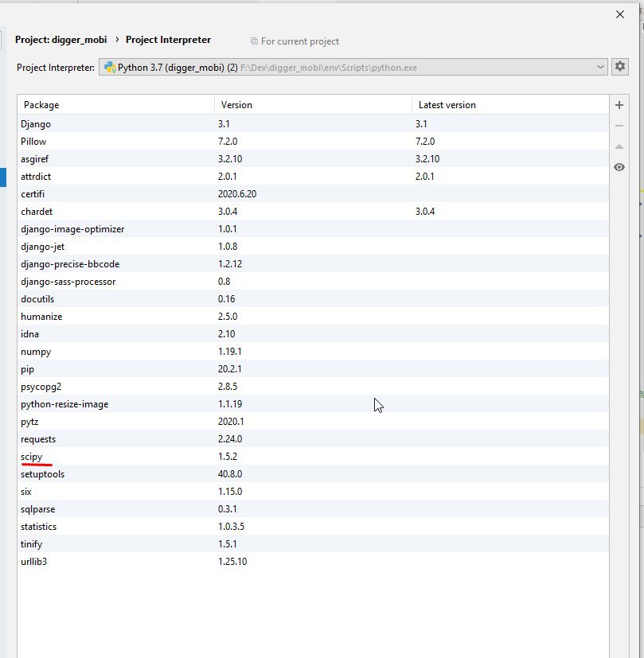The image size is (644, 658).
Task: Select the psycopg2 package row
Action: click(x=313, y=387)
